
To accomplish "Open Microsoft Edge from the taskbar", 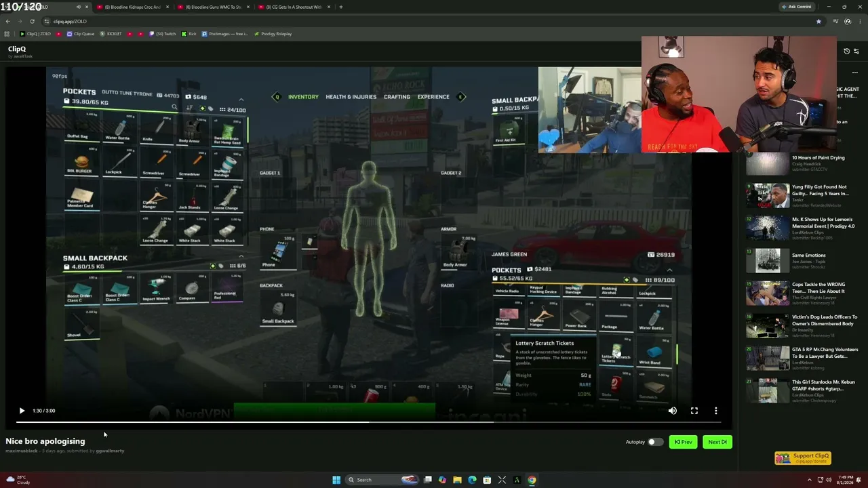I will [x=472, y=480].
